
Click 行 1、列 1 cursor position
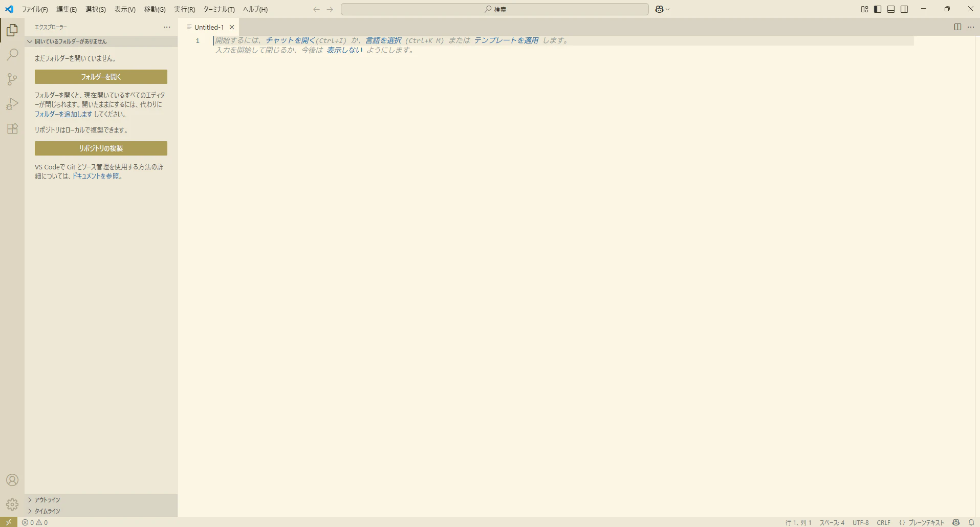[798, 522]
